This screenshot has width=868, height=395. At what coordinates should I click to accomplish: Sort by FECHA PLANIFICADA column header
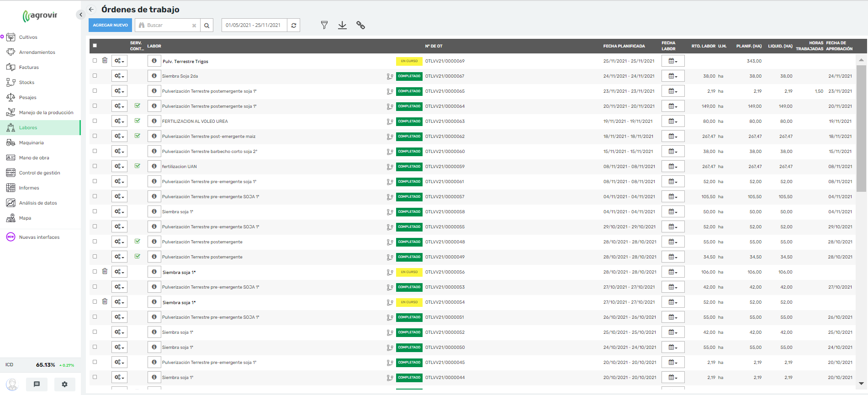624,46
